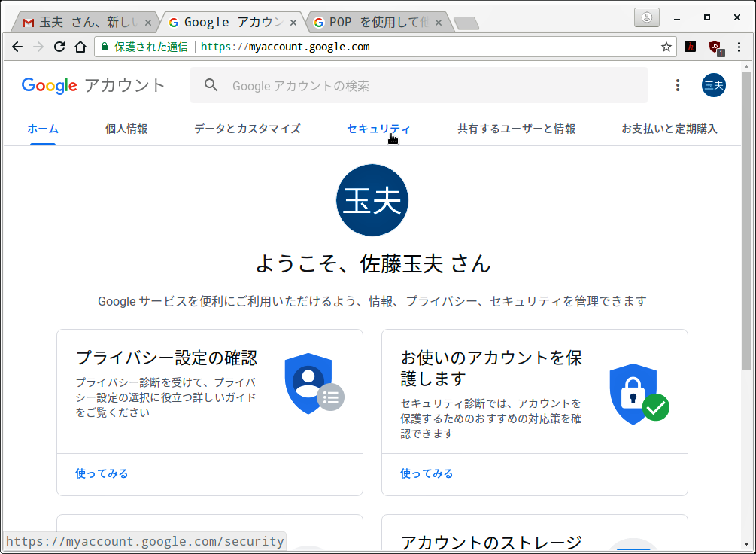Screen dimensions: 756x554
Task: Reload the page with the refresh icon
Action: click(59, 47)
